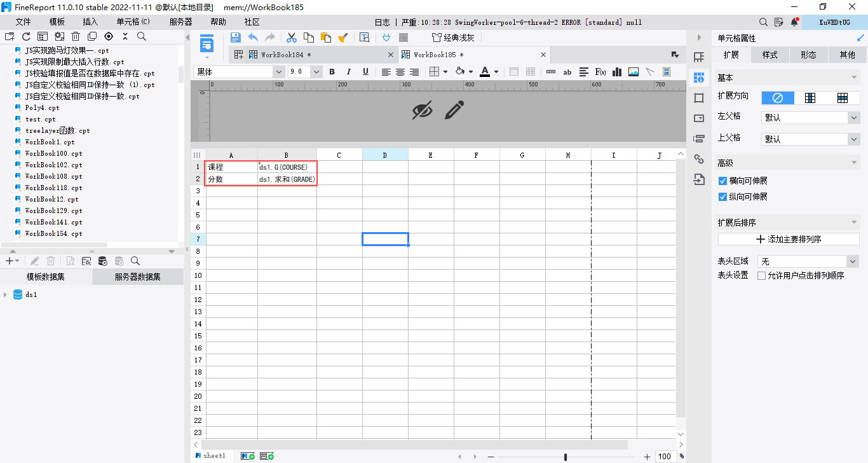
Task: Click the Copy icon in the toolbar
Action: coord(309,38)
